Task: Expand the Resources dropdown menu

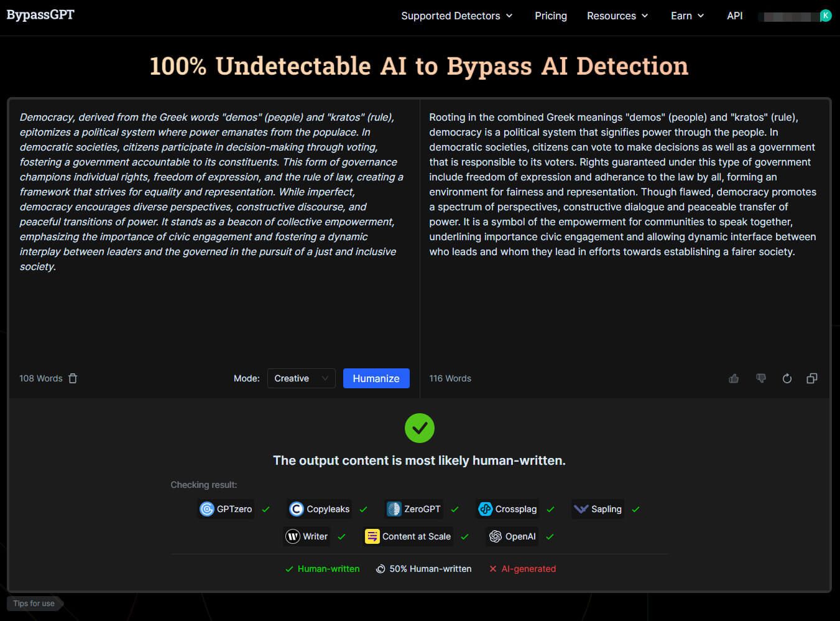Action: pyautogui.click(x=617, y=16)
